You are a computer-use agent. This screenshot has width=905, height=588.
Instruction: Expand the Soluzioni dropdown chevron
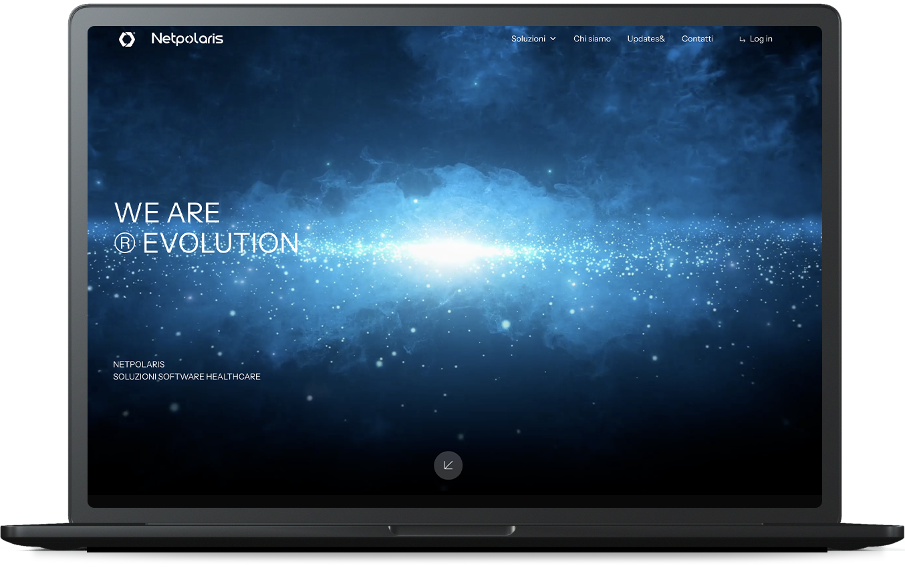click(553, 39)
